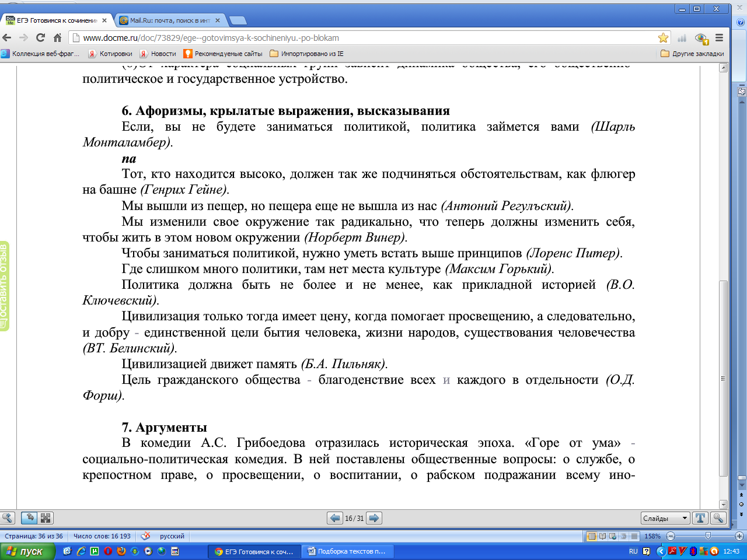Launch Internet Explorer from quick launch
Viewport: 747px width, 560px height.
pos(81,551)
